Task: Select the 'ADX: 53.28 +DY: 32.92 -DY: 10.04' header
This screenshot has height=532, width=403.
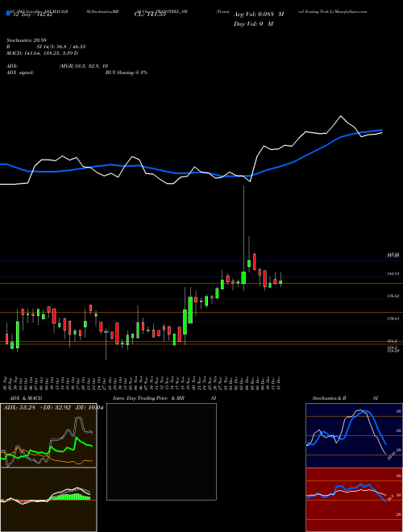Action: pos(52,408)
